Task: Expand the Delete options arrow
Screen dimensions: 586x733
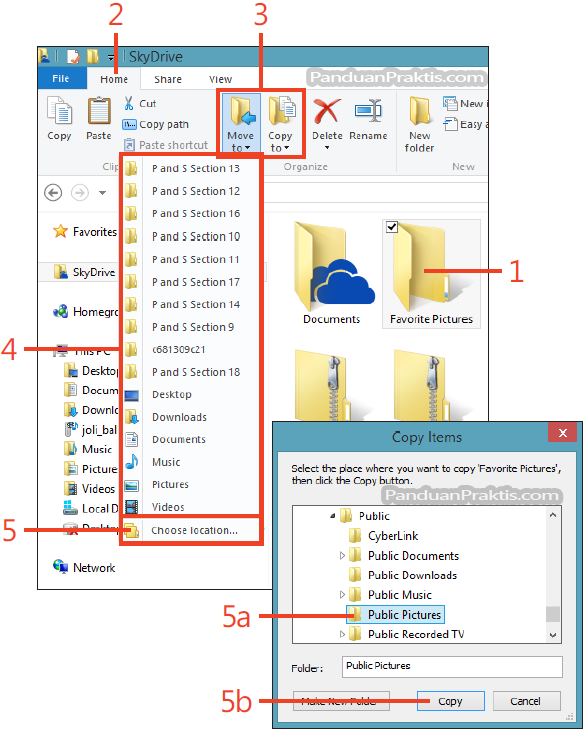Action: click(x=327, y=148)
